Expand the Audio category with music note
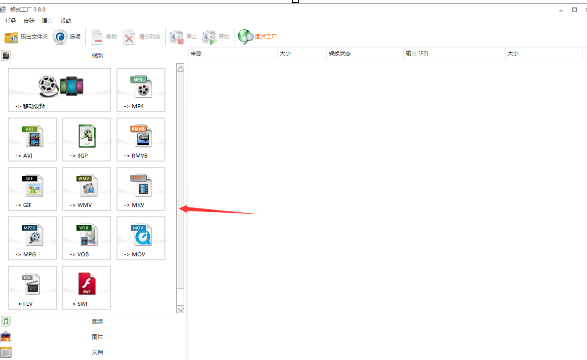587x360 pixels. pos(93,321)
